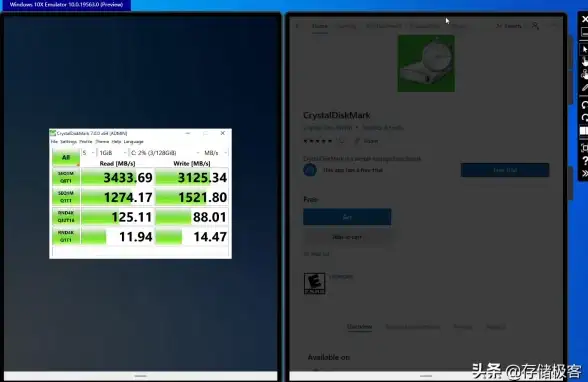Select the single touch finger tool in emulator toolbar
588x382 pixels.
[x=584, y=61]
